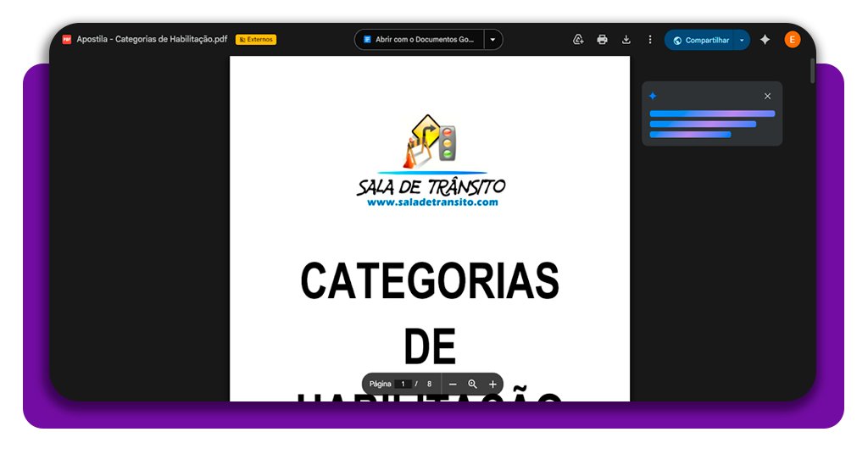Zoom out with the minus icon
The height and width of the screenshot is (454, 868).
453,384
